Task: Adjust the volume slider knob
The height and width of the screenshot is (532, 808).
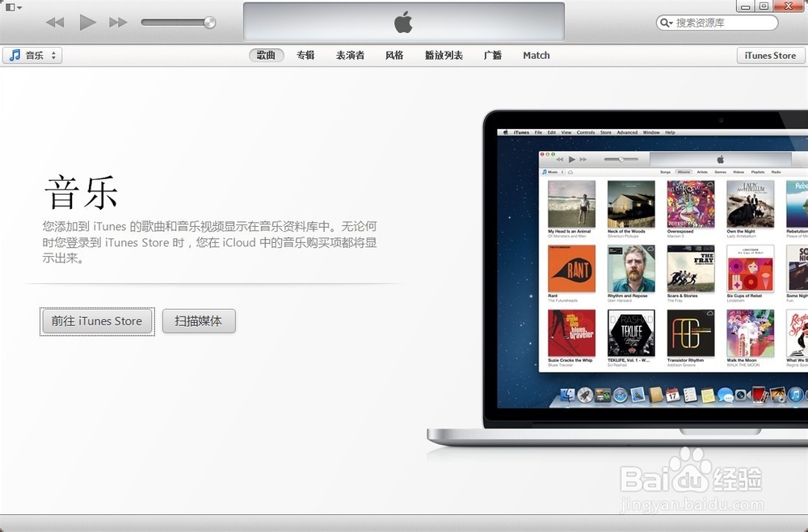Action: [x=209, y=22]
